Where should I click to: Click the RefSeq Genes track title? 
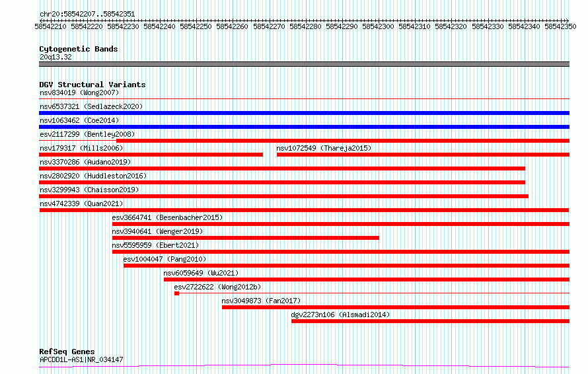tap(67, 352)
